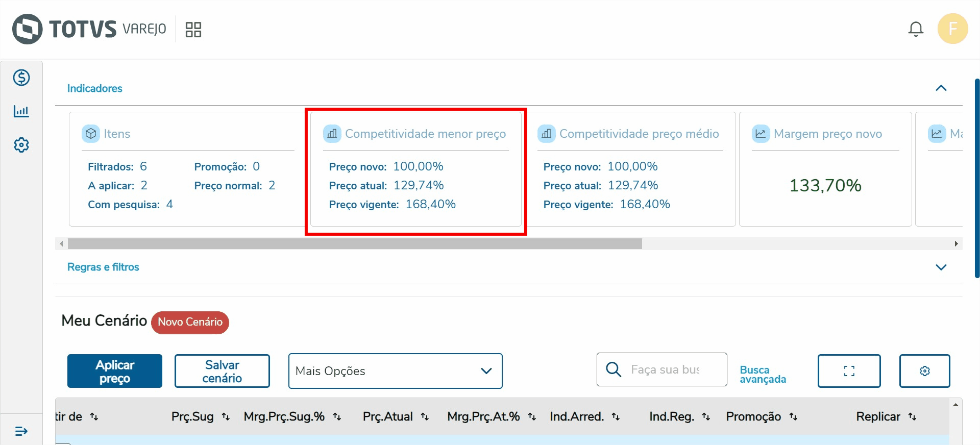
Task: Click the Novo Cenário badge
Action: pyautogui.click(x=190, y=322)
